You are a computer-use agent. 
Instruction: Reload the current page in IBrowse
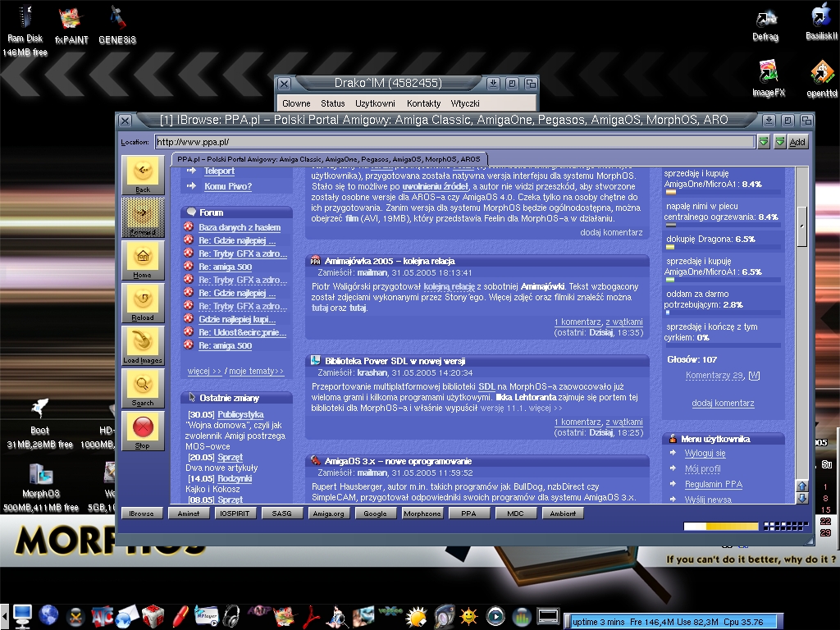(x=143, y=303)
